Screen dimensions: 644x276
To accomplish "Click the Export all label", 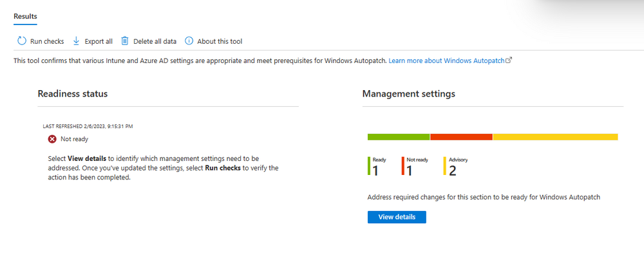I will pyautogui.click(x=99, y=41).
